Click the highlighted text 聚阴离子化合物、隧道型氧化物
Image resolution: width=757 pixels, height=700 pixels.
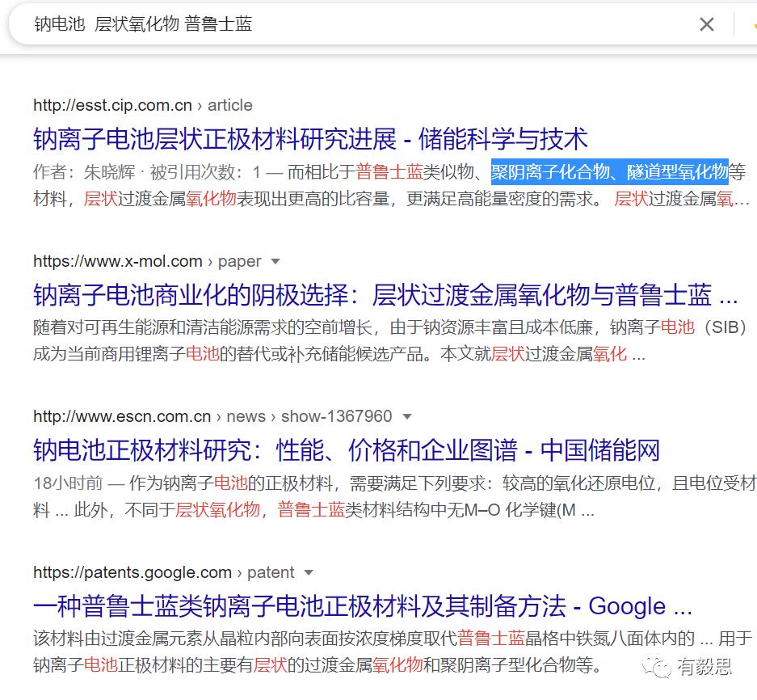611,171
